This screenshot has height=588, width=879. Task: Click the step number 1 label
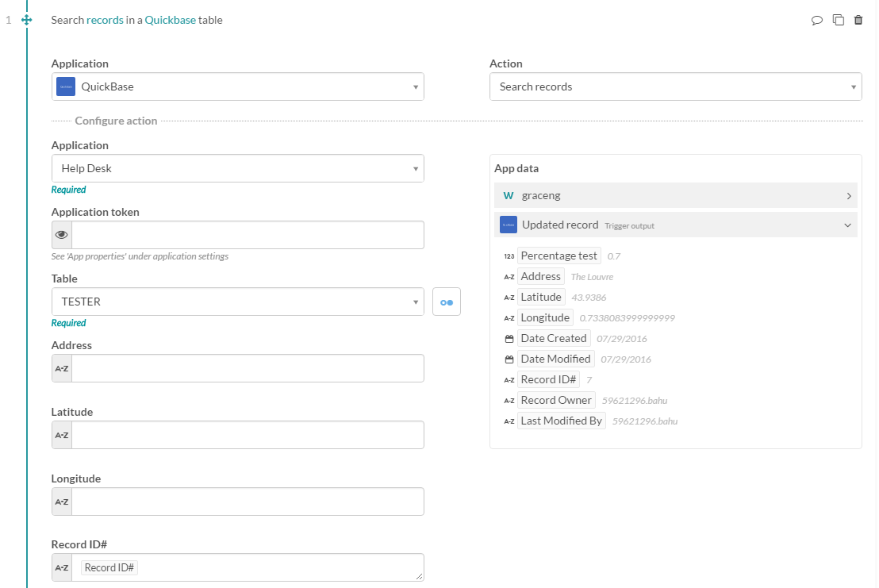click(9, 20)
